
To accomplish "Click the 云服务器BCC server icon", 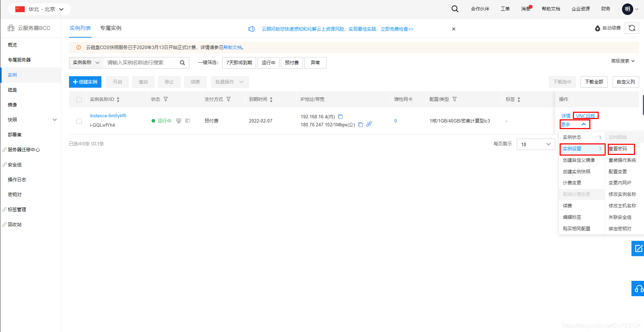I will (x=11, y=28).
